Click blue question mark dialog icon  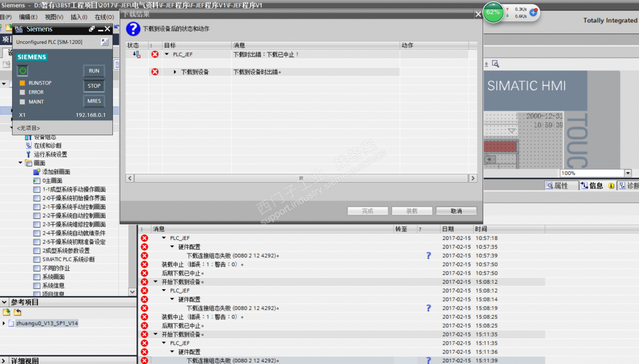click(x=133, y=29)
